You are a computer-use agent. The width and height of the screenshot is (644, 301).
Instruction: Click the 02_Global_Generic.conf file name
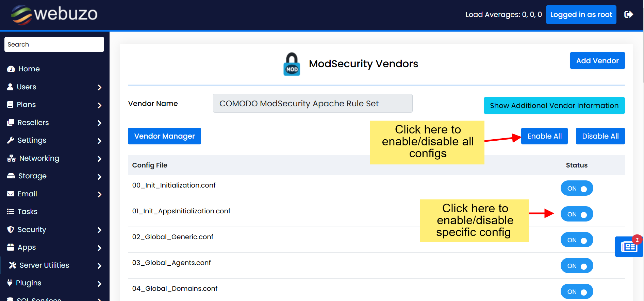click(x=173, y=237)
